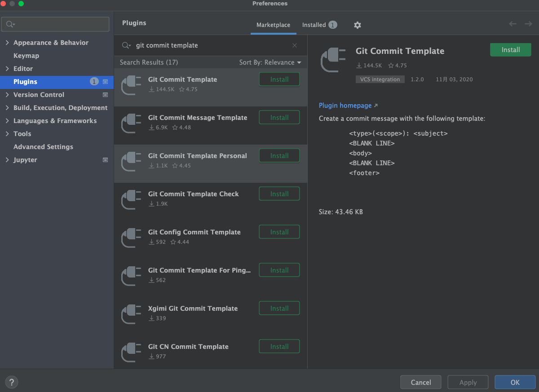Install Xgimi Git Commit Template
Viewport: 539px width, 392px height.
pos(279,308)
